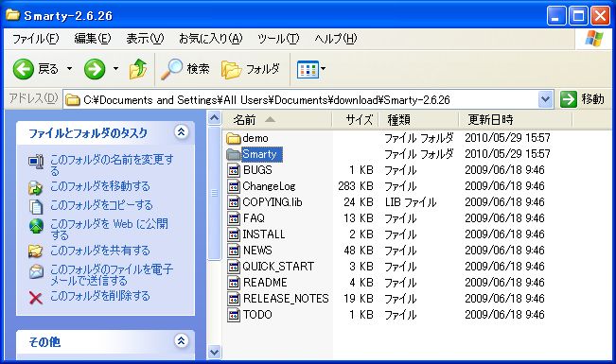This screenshot has height=364, width=616.
Task: Select the ChangeLog file name
Action: pos(269,186)
